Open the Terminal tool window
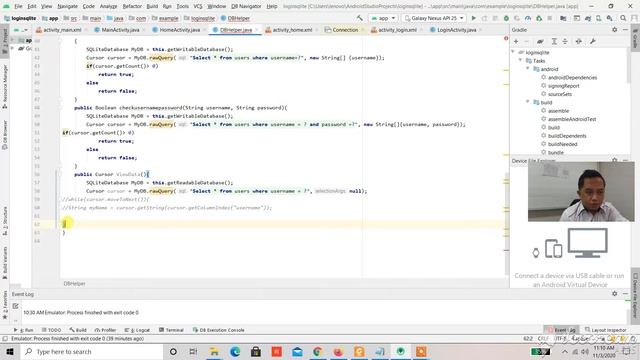The image size is (640, 360). pos(171,330)
